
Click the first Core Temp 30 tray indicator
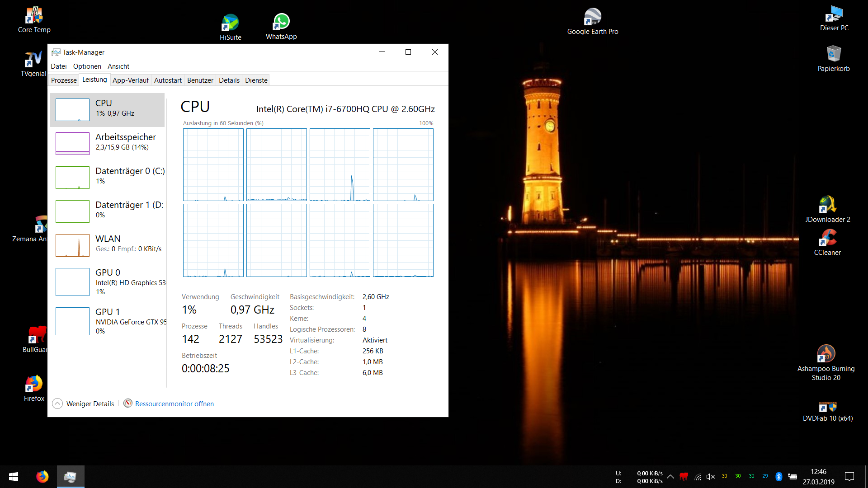click(x=724, y=476)
